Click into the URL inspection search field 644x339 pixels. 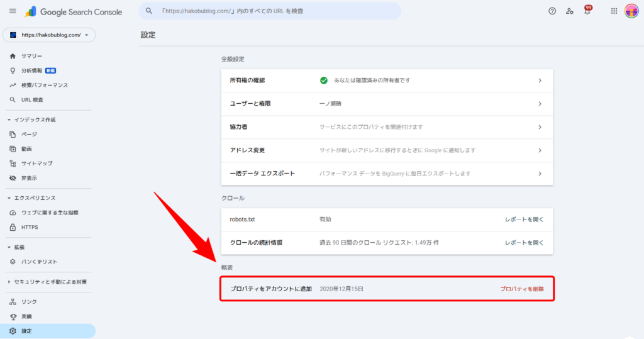pyautogui.click(x=270, y=11)
